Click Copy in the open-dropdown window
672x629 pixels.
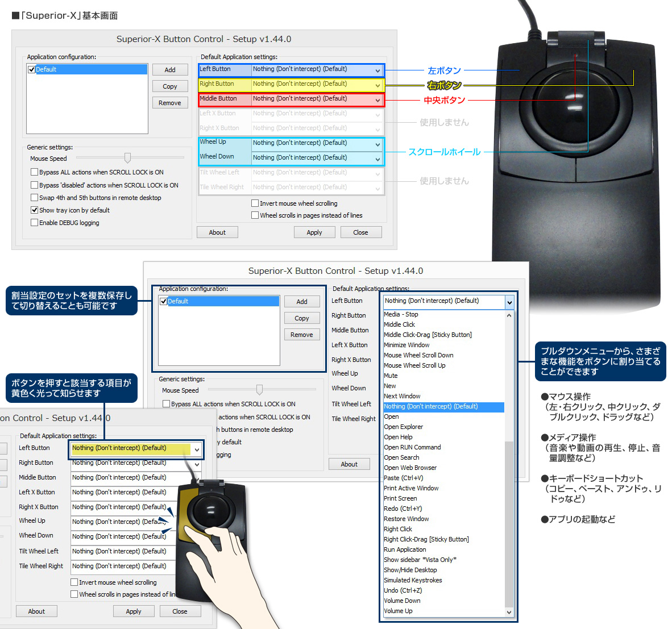pos(302,319)
